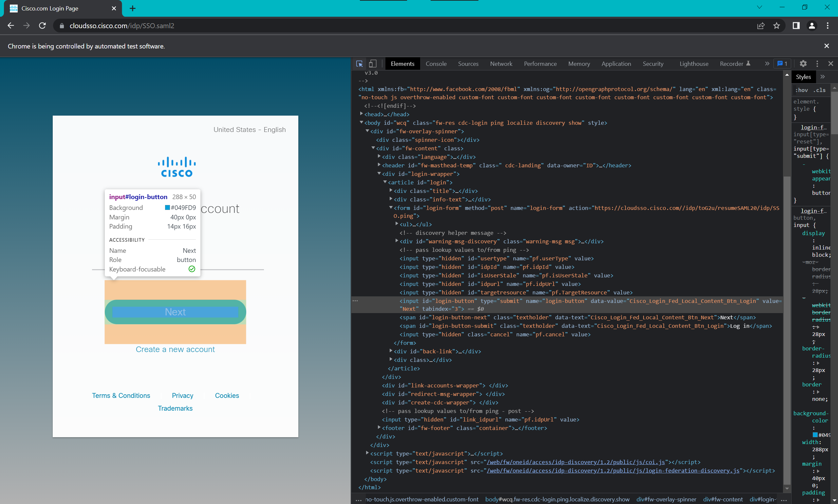This screenshot has height=504, width=838.
Task: Open the tab search dropdown arrow
Action: 759,7
